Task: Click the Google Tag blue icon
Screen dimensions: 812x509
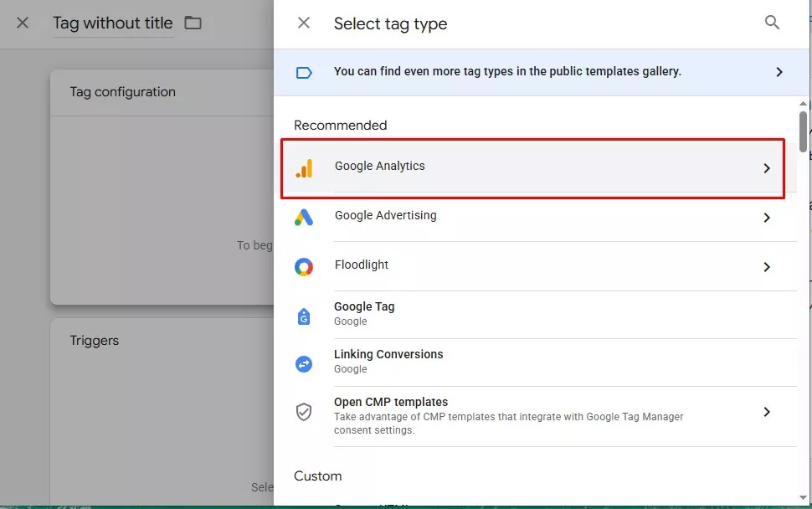Action: (304, 316)
